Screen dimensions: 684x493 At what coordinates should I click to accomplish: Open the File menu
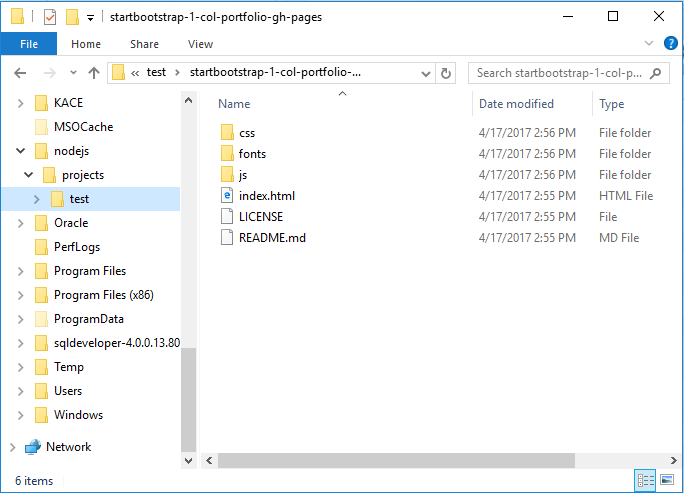(29, 44)
